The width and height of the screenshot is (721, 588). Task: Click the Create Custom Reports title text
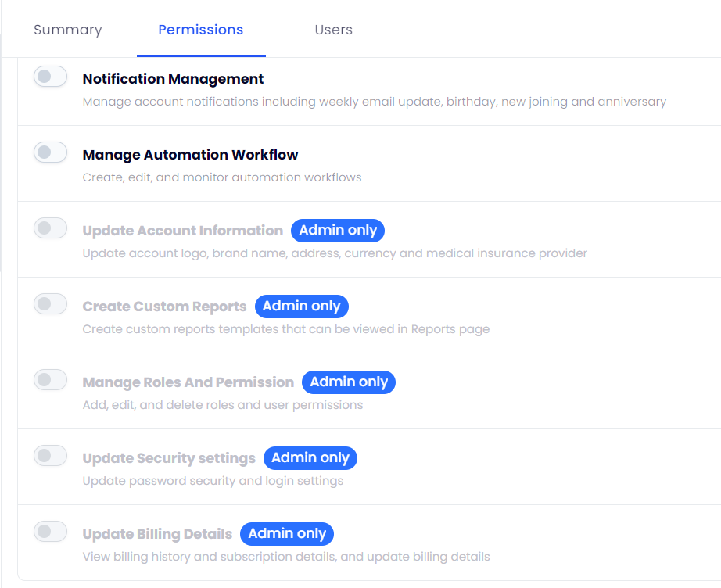(164, 307)
